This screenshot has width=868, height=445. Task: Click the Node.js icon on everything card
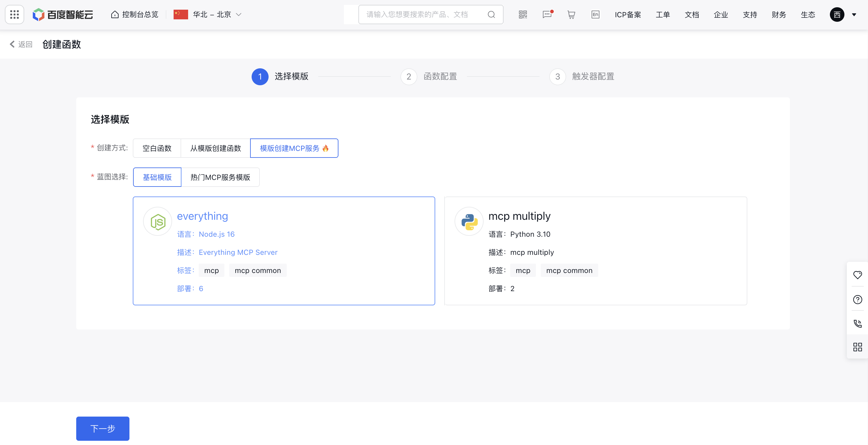158,222
